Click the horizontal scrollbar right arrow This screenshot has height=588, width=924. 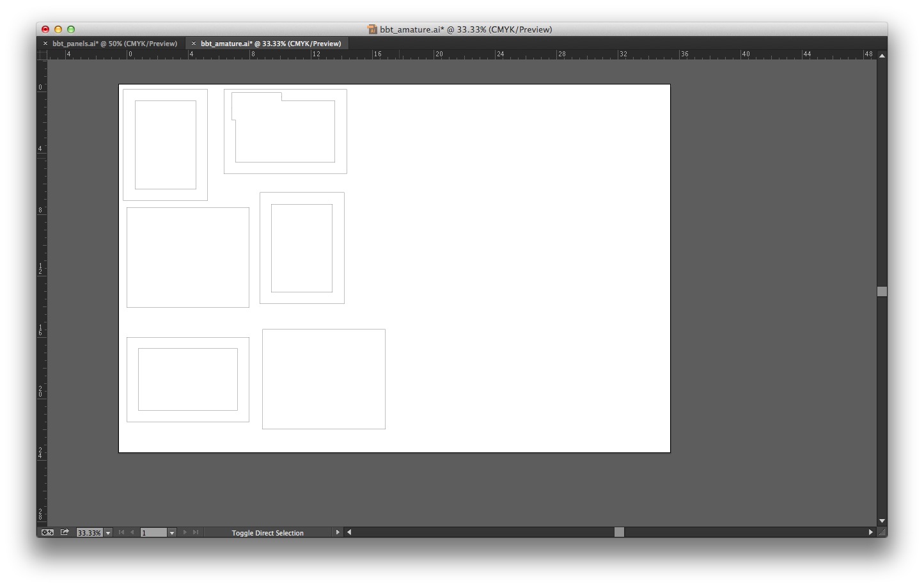870,532
